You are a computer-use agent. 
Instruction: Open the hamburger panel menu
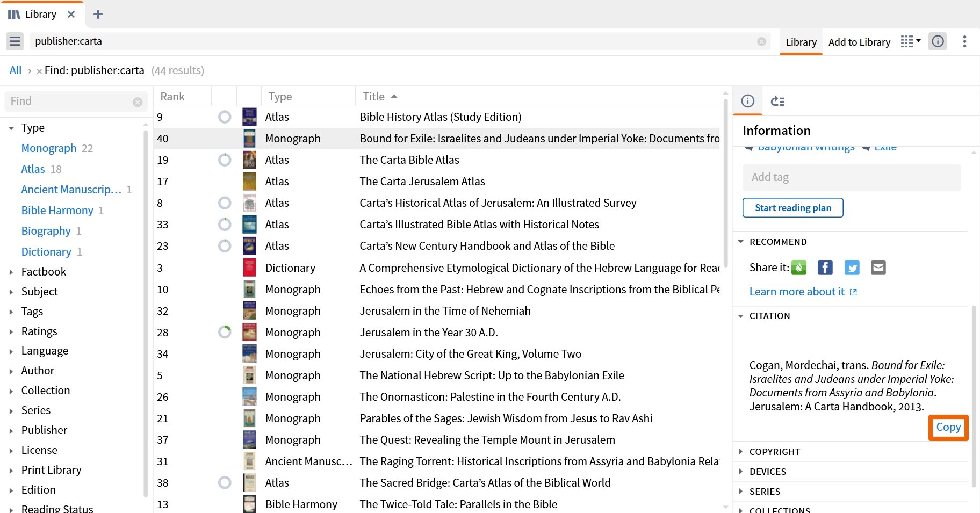(15, 41)
